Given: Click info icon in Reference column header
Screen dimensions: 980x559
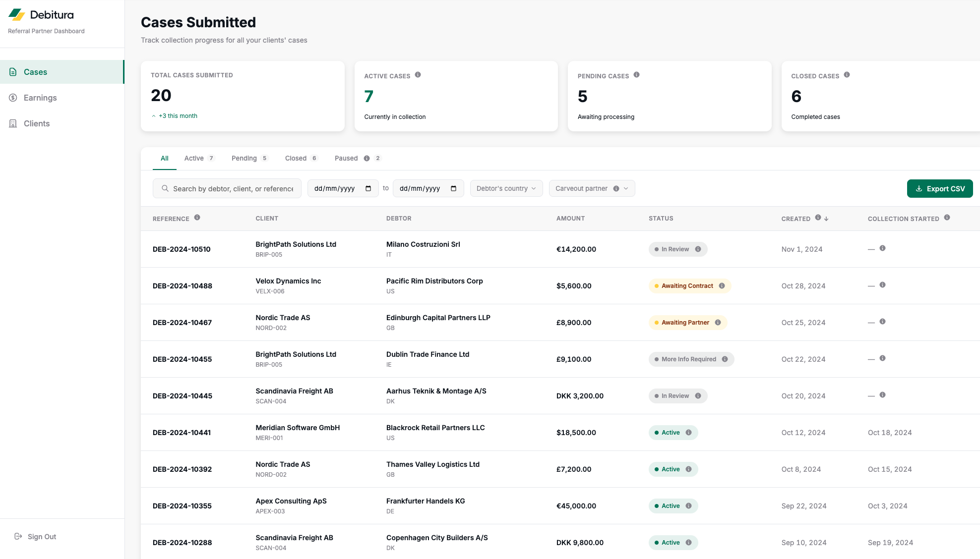Looking at the screenshot, I should tap(197, 218).
